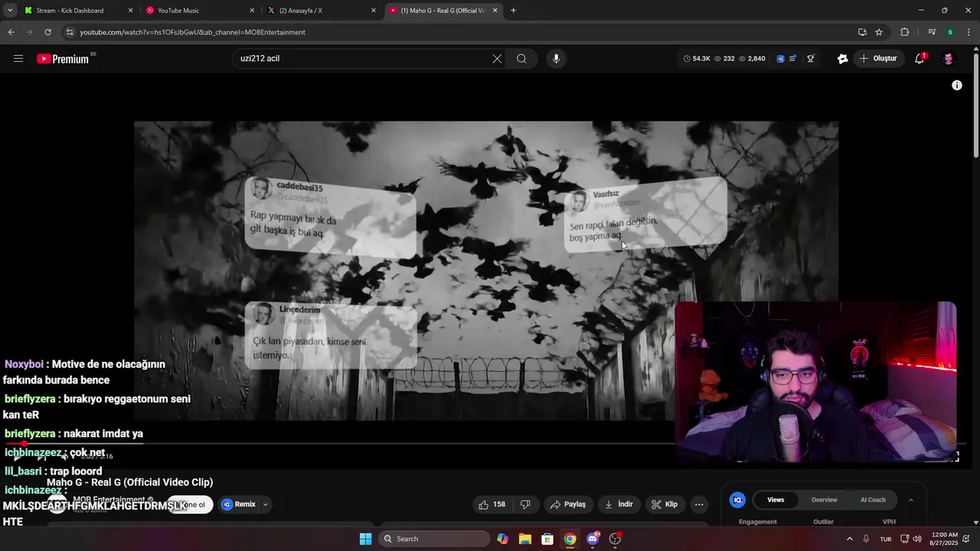Open Chrome three-dot menu
The height and width of the screenshot is (551, 980).
coord(969,32)
